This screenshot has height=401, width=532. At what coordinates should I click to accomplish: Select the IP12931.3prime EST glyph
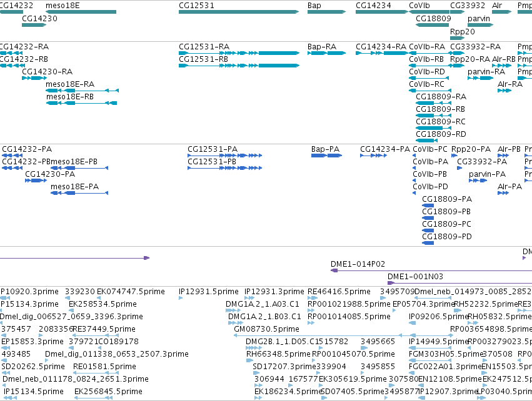(x=249, y=298)
